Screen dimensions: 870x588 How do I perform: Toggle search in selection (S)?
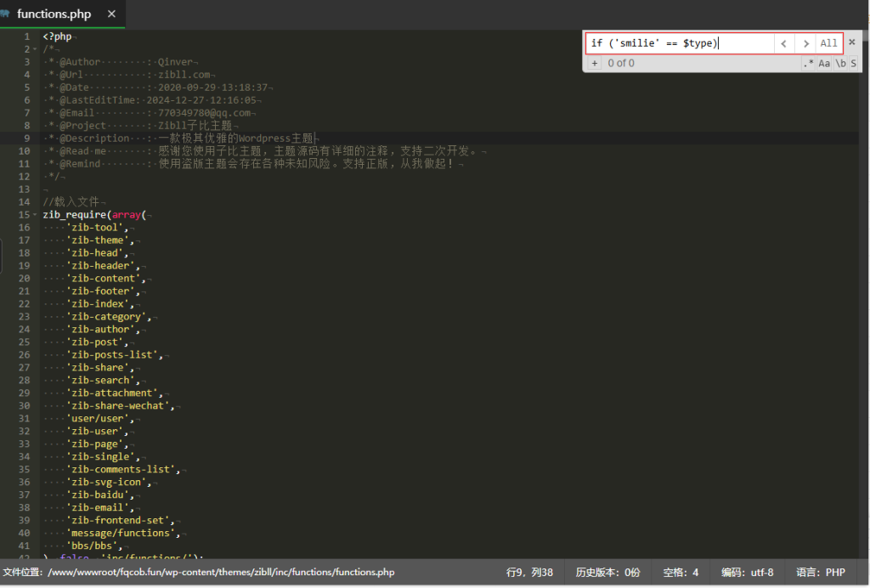pos(853,64)
